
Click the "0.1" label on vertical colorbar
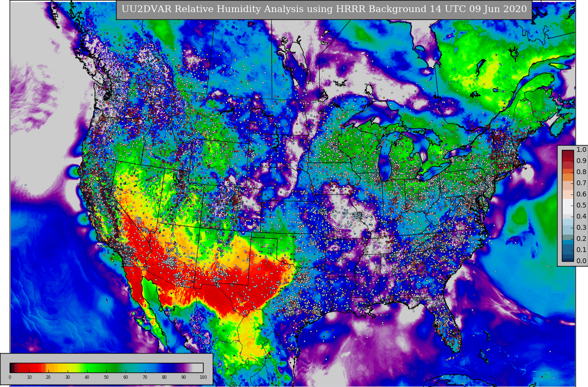click(581, 250)
